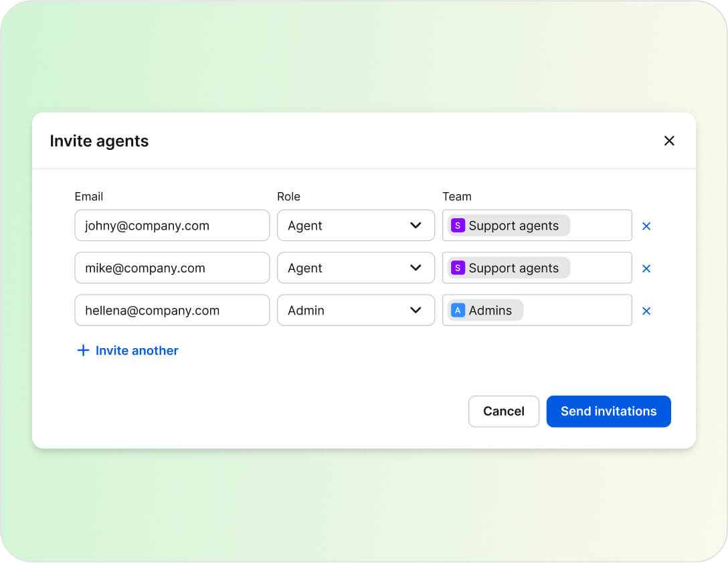
Task: Click the Invite another link
Action: pyautogui.click(x=136, y=350)
